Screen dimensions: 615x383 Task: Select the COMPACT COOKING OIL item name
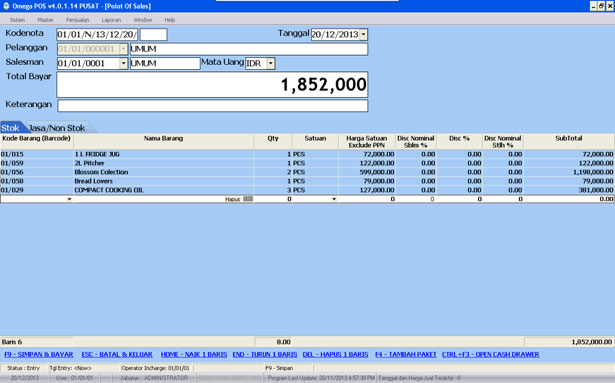pyautogui.click(x=109, y=190)
